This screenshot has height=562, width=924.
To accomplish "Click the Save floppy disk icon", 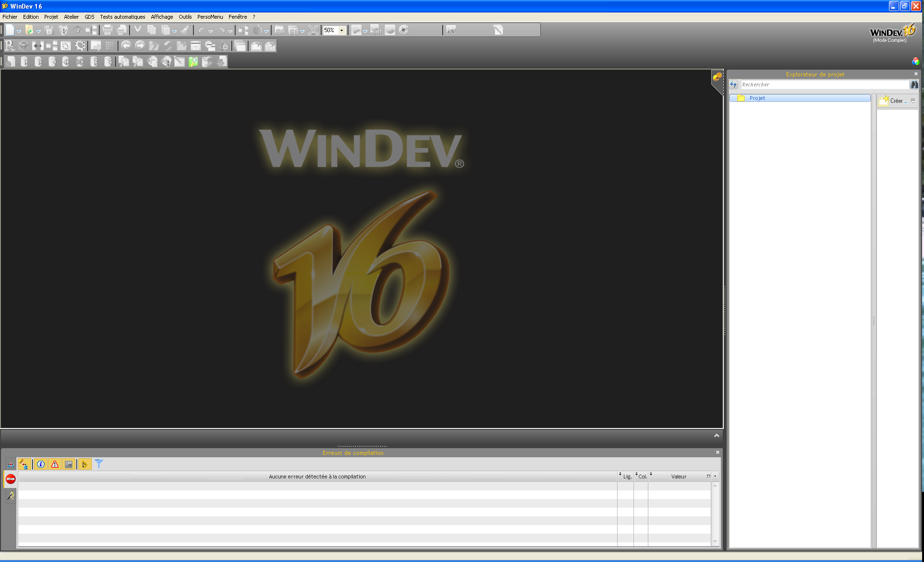I will pos(49,30).
